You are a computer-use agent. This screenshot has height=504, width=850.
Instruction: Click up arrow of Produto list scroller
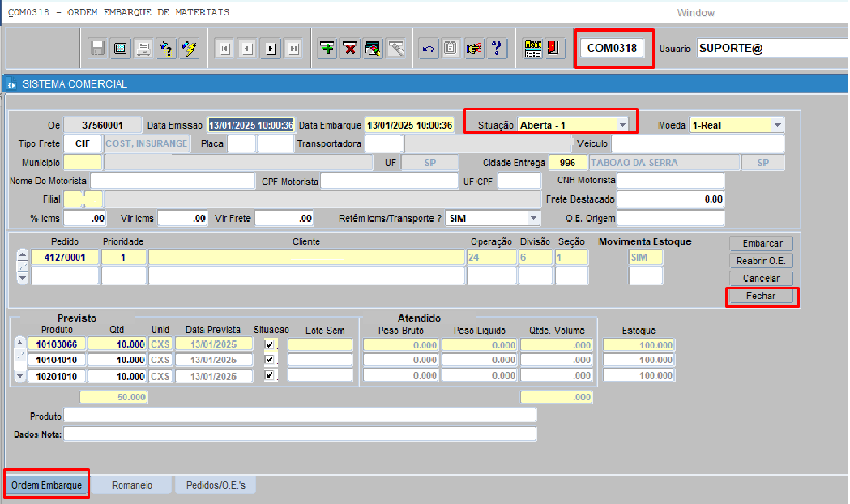pyautogui.click(x=20, y=343)
